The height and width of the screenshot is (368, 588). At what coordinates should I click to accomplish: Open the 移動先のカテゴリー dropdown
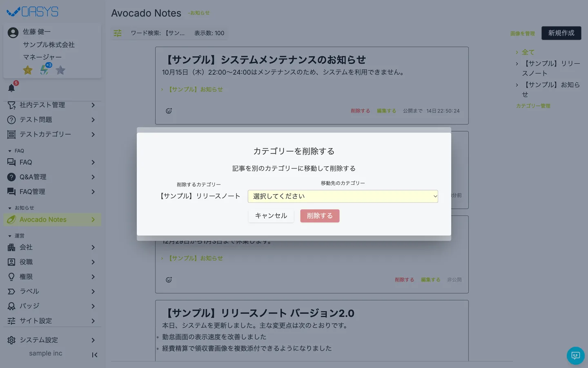(x=343, y=196)
